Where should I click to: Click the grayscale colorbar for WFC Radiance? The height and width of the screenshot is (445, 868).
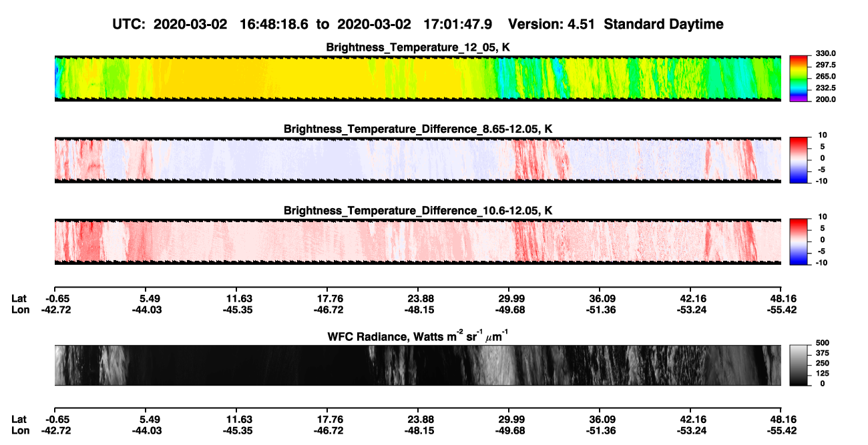[x=799, y=365]
